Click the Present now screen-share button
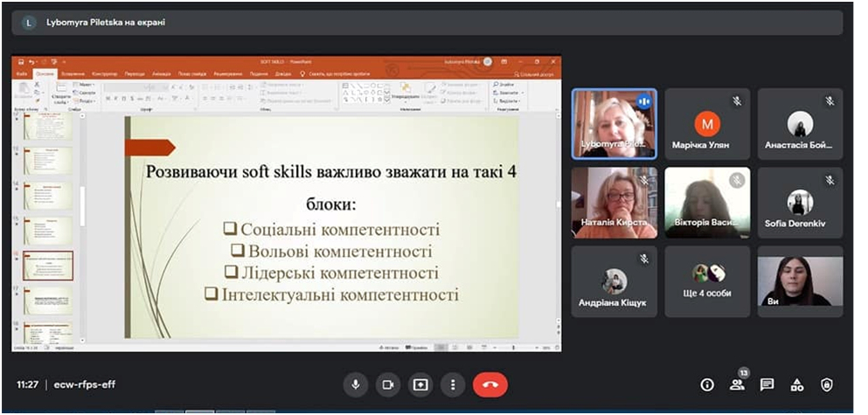 point(420,384)
